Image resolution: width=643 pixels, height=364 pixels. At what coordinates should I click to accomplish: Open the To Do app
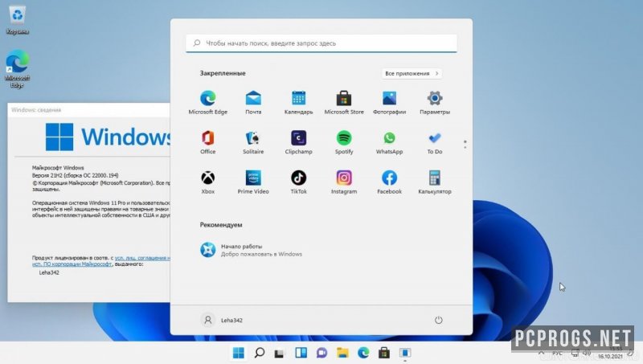coord(435,142)
